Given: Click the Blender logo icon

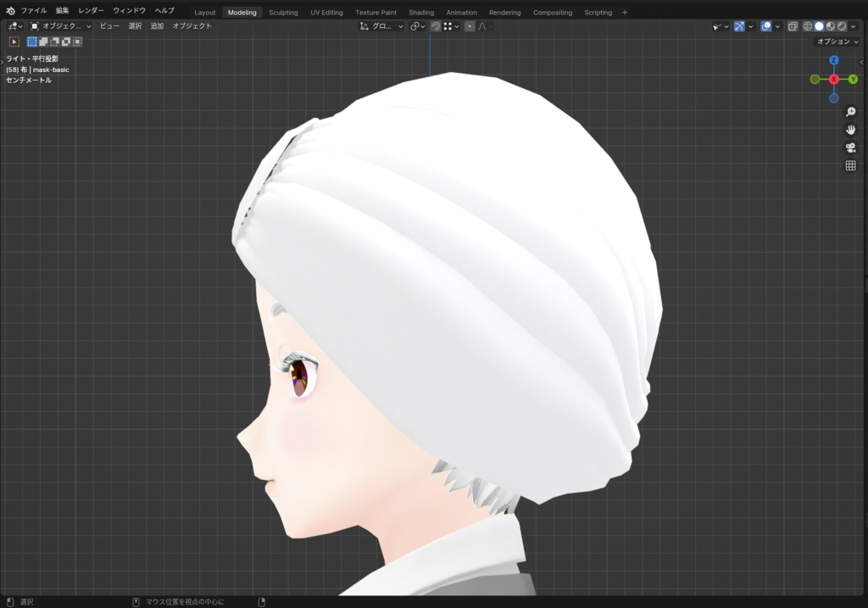Looking at the screenshot, I should click(10, 10).
